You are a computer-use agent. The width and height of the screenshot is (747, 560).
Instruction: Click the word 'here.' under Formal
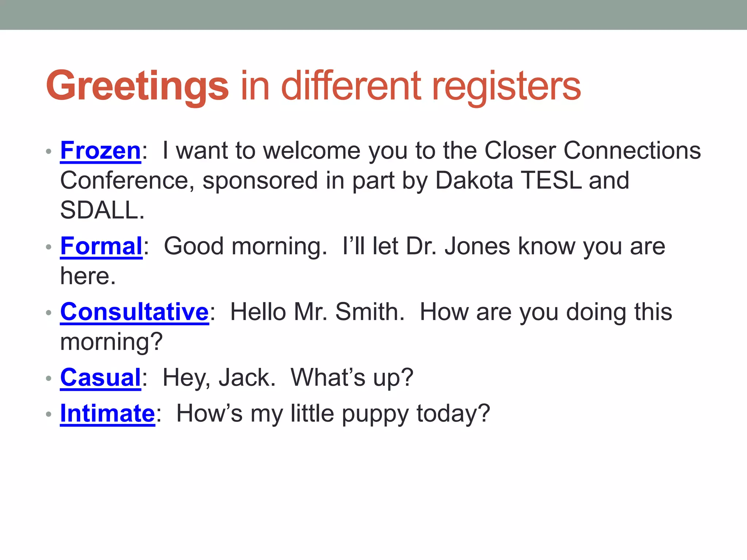pos(88,276)
